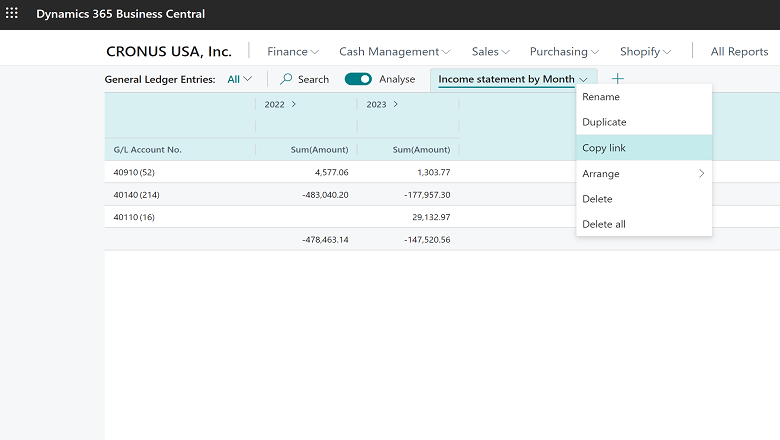Toggle the Analyse mode switch off

[358, 79]
